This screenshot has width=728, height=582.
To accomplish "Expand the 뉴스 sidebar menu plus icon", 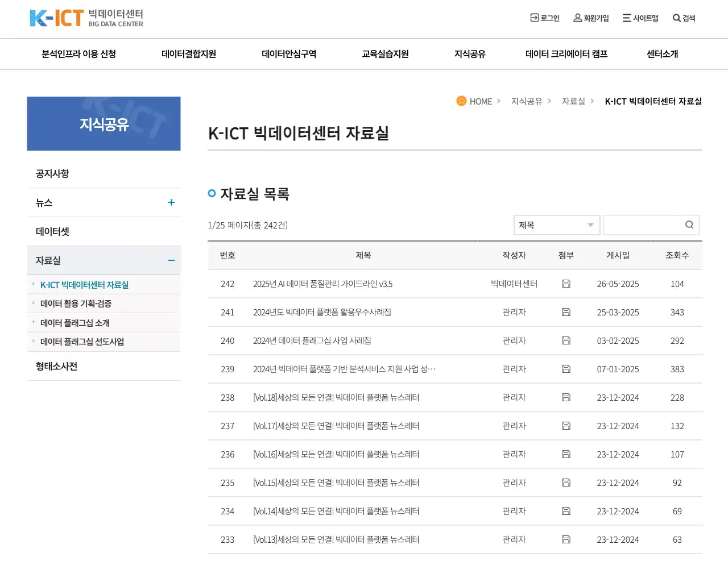I will (171, 202).
